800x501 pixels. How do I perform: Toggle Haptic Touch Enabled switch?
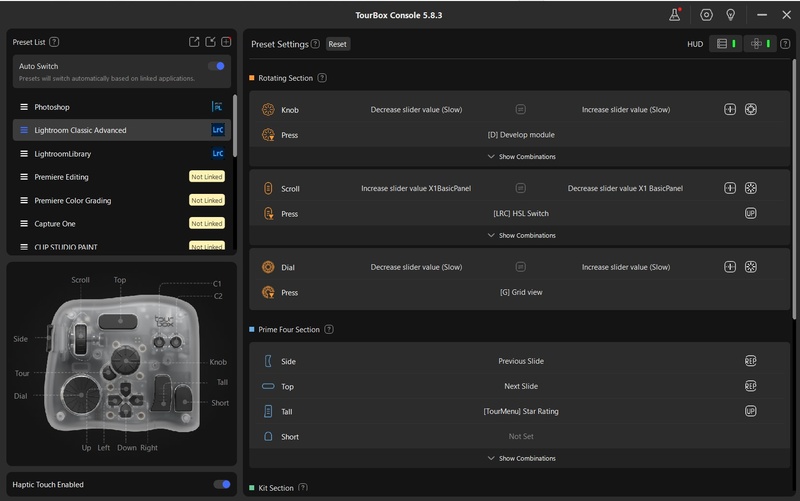point(222,485)
